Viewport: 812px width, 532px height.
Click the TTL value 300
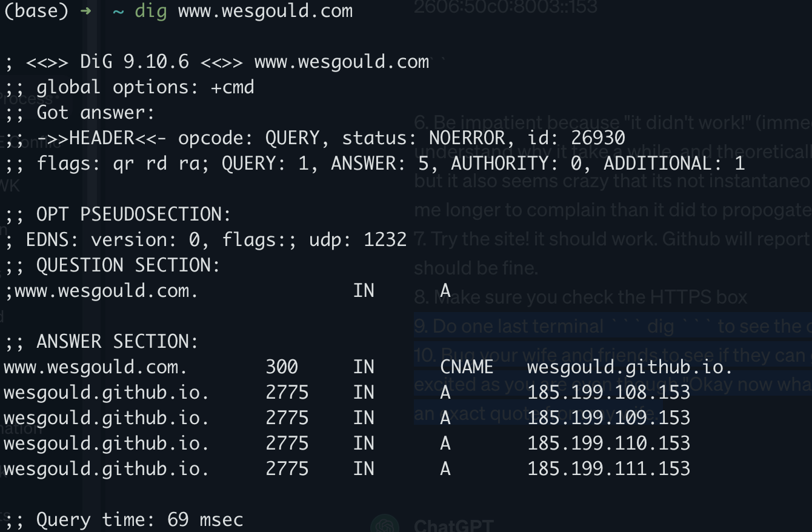coord(282,367)
